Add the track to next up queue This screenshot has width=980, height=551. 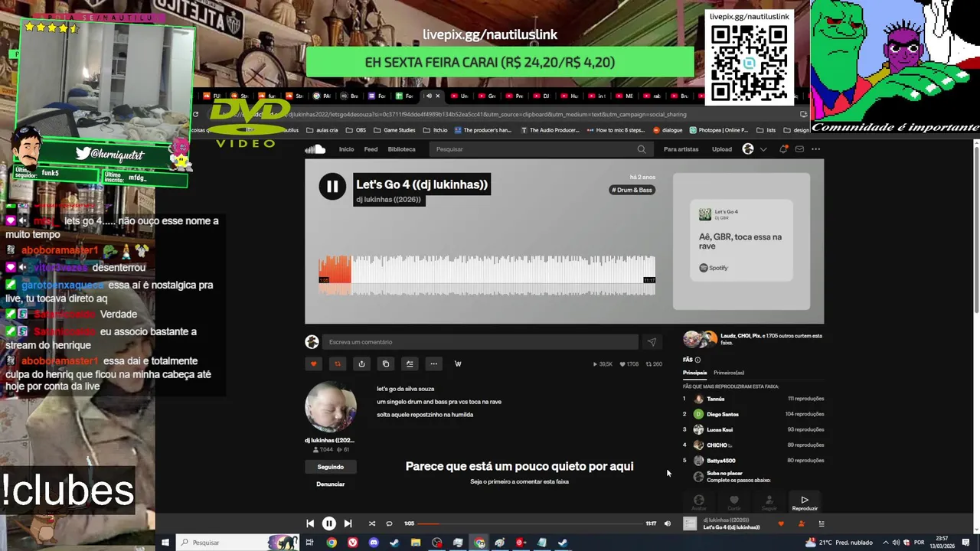(x=410, y=364)
